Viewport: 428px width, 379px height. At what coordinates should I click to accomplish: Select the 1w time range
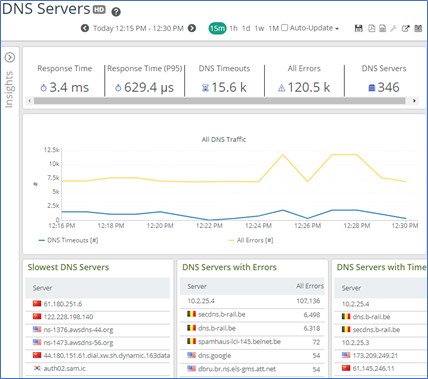pos(259,28)
